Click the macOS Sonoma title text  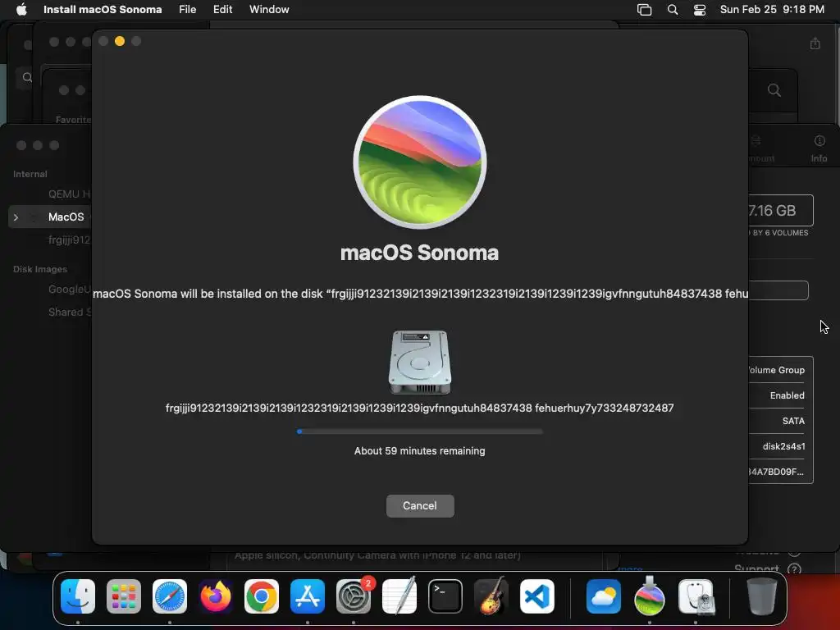[419, 253]
